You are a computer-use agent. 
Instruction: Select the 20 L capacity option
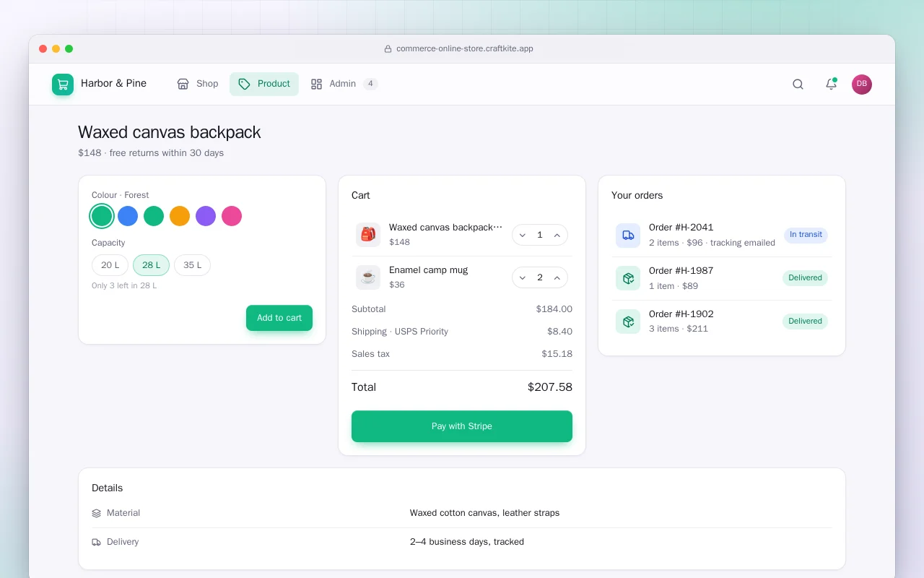pyautogui.click(x=110, y=265)
